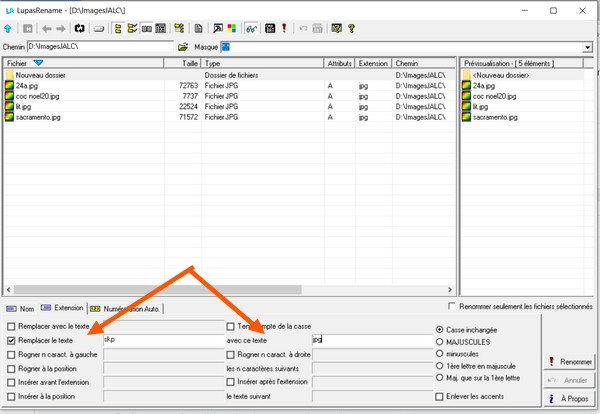The width and height of the screenshot is (600, 414).
Task: Click the grey square icon beside the up arrow
Action: [x=28, y=28]
